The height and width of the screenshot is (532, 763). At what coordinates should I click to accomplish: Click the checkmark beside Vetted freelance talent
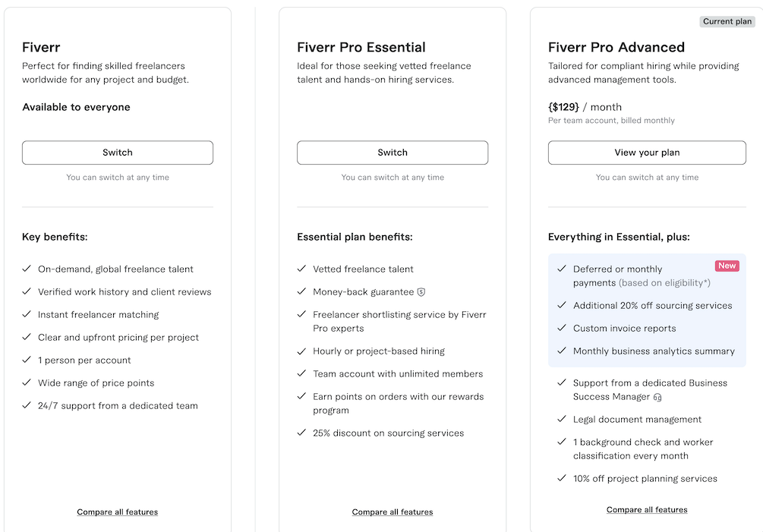(x=302, y=269)
